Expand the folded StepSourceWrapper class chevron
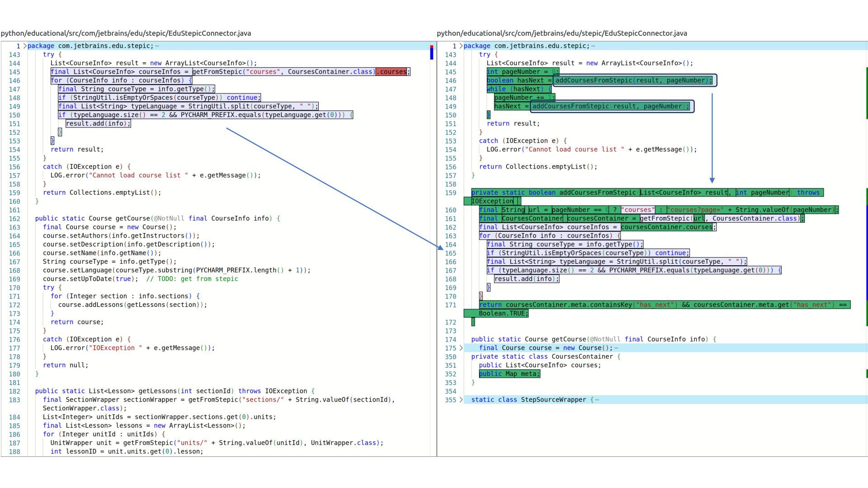The width and height of the screenshot is (868, 488). pyautogui.click(x=461, y=400)
